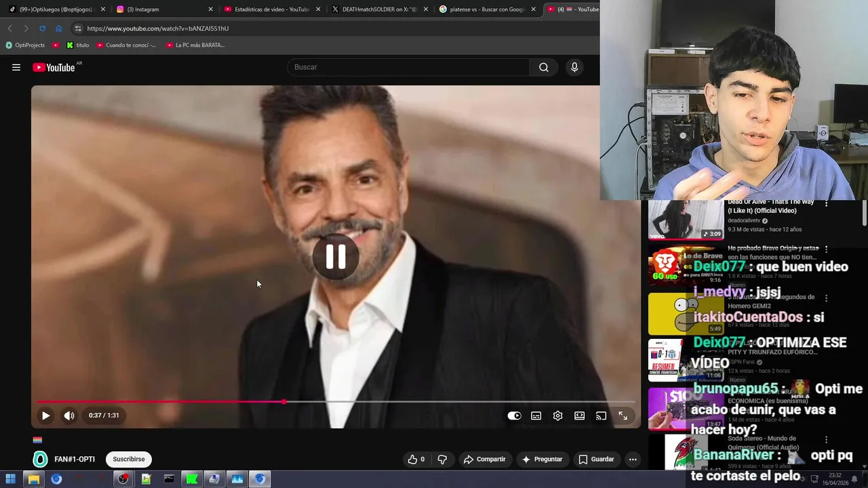Share the video via Compartir
Viewport: 868px width, 488px height.
[485, 459]
